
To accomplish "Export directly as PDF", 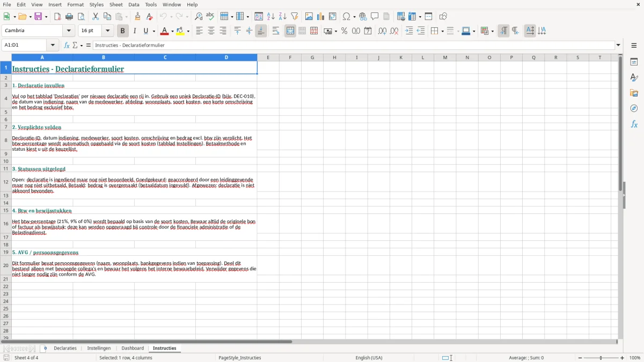I will (x=57, y=17).
